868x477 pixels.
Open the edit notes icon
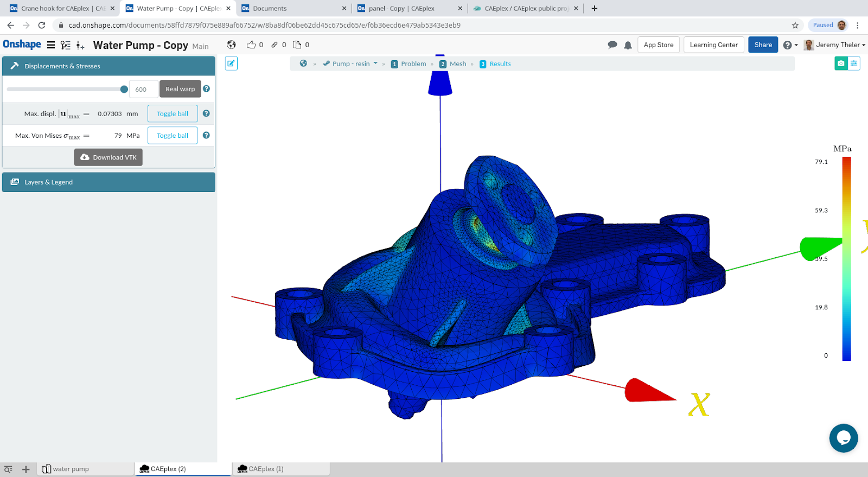pos(231,63)
